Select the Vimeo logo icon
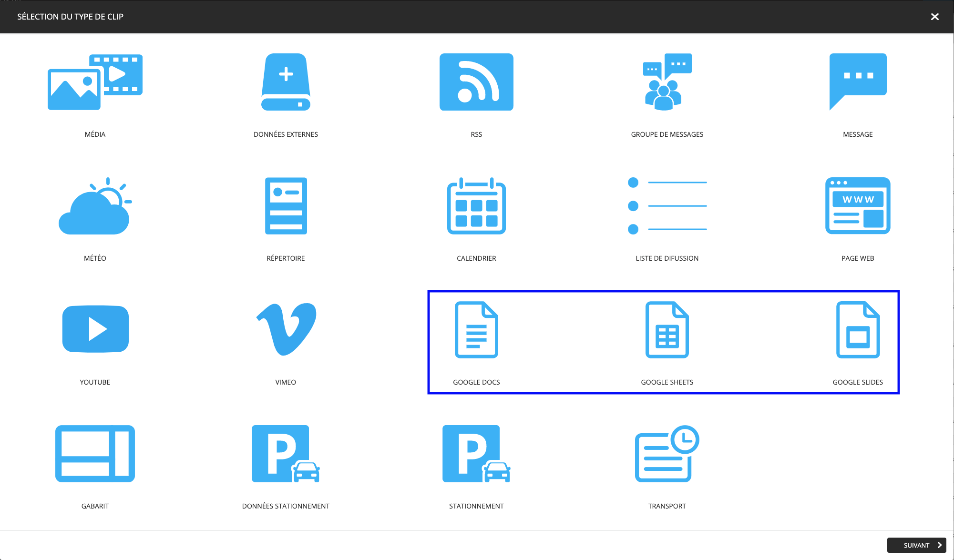 click(286, 329)
